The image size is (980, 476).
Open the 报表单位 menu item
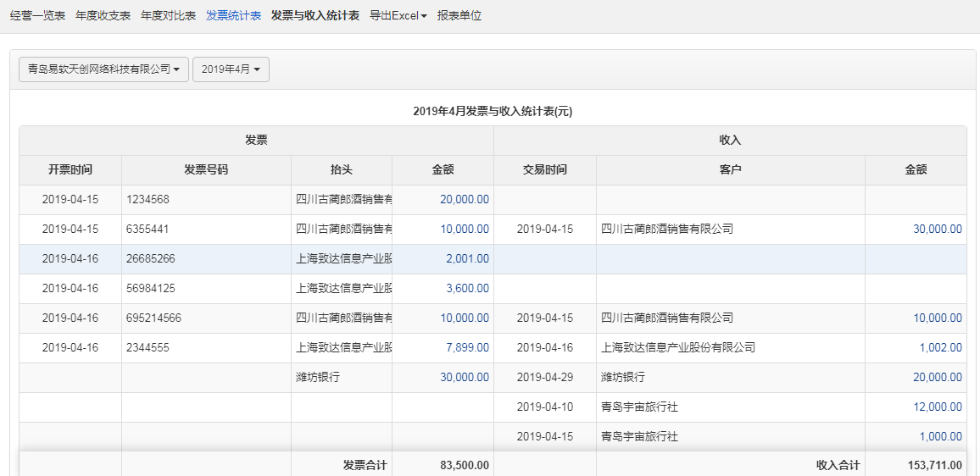click(x=459, y=16)
